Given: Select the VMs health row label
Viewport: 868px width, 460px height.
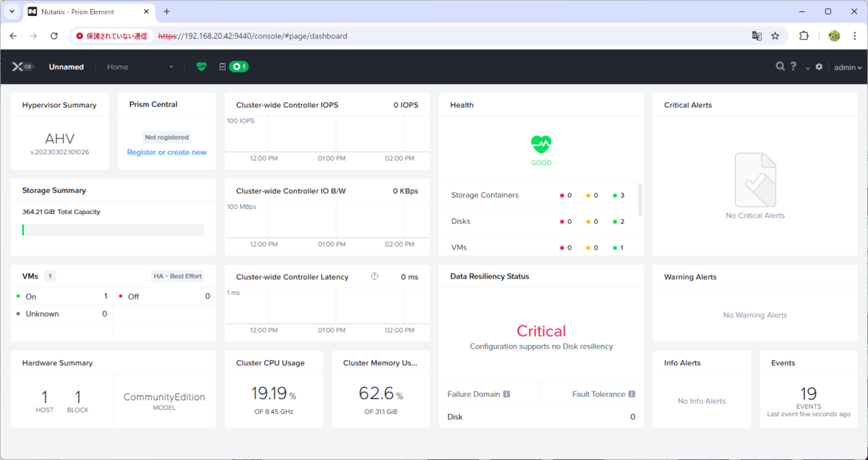Looking at the screenshot, I should (x=459, y=247).
